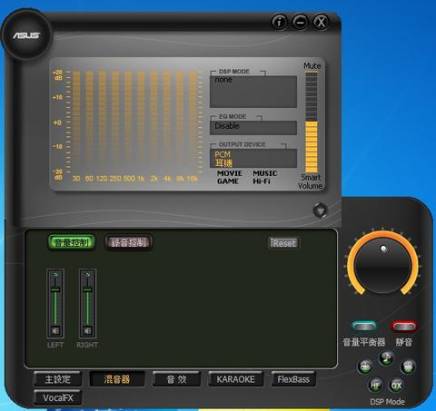The height and width of the screenshot is (411, 436).
Task: Select the Music DSP mode note icon
Action: (387, 358)
